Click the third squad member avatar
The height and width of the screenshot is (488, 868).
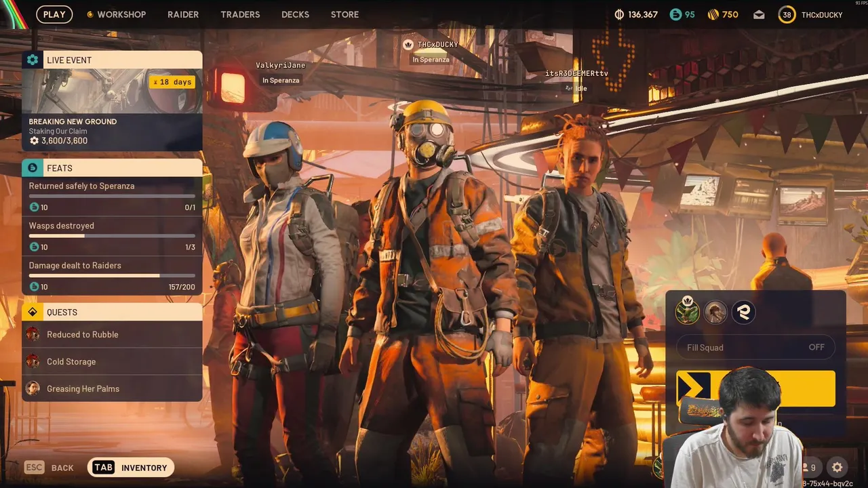click(743, 312)
